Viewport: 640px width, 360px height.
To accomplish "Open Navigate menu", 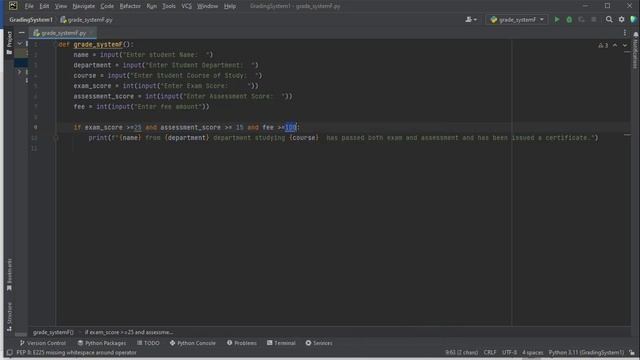I will (x=84, y=6).
